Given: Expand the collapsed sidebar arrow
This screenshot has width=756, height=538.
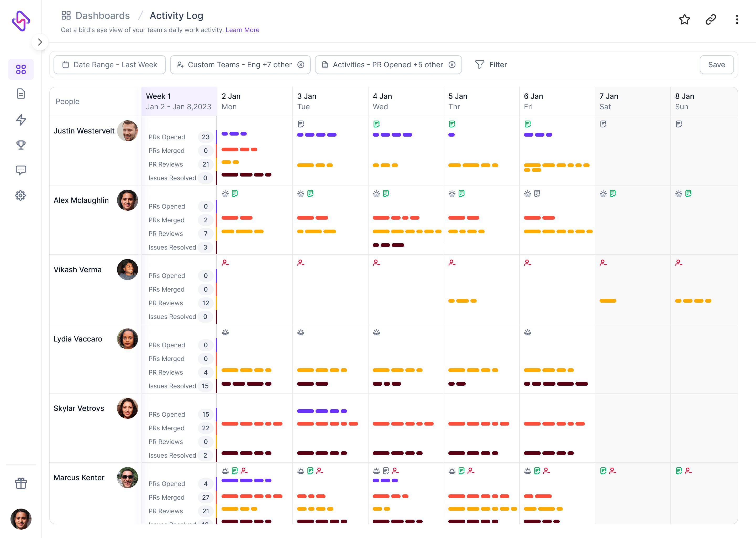Looking at the screenshot, I should coord(40,42).
